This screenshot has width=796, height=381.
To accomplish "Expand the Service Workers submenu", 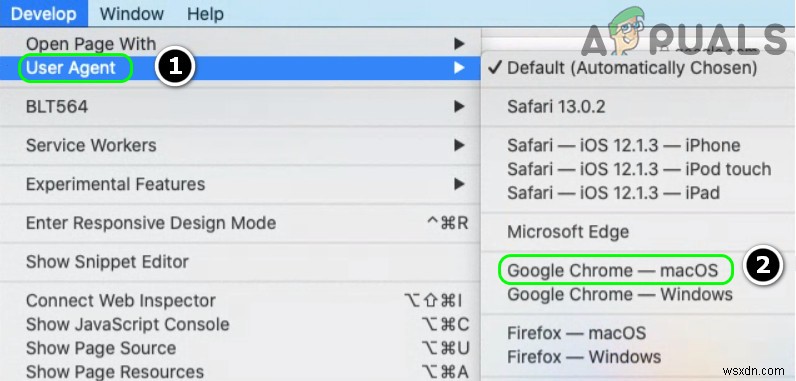I will [240, 146].
